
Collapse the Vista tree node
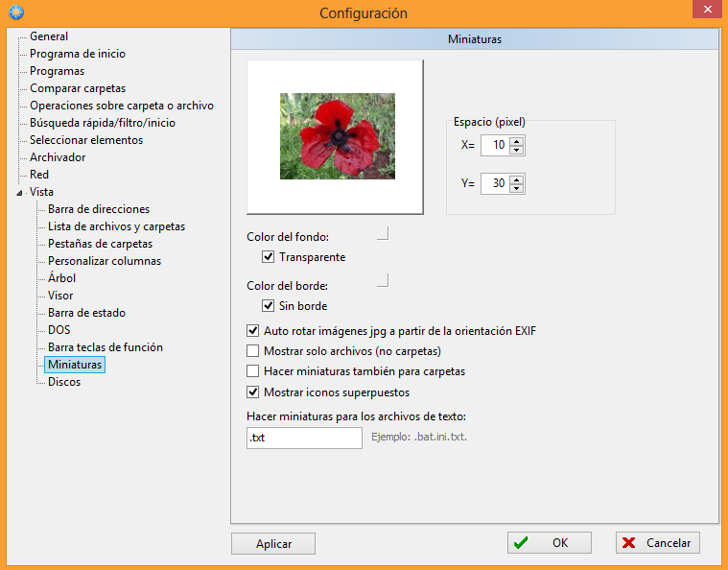[19, 192]
